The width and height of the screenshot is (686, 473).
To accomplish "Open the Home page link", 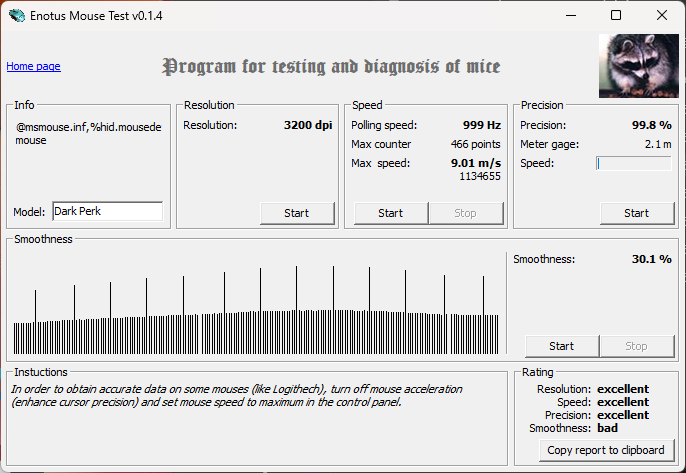I will (x=33, y=66).
